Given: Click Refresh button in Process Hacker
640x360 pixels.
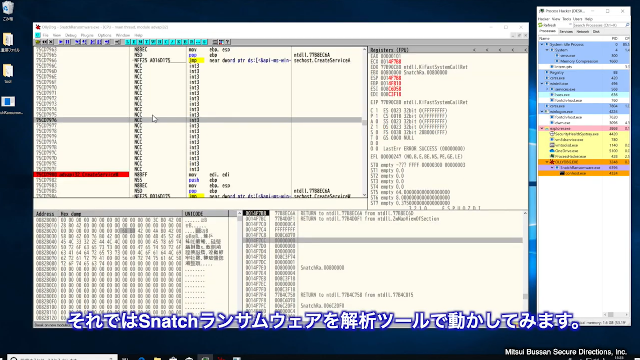Looking at the screenshot, I should 547,25.
